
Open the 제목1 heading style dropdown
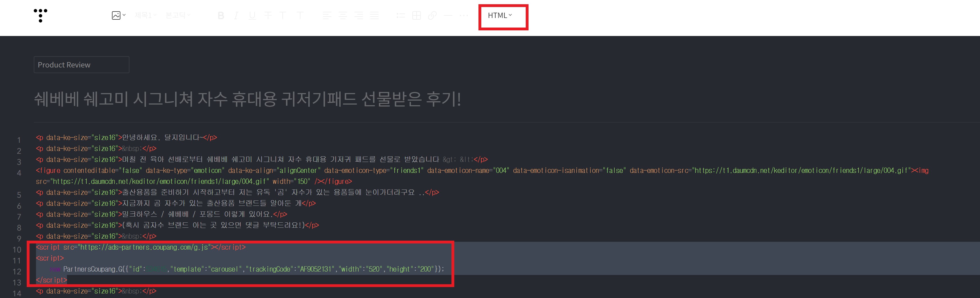point(145,15)
